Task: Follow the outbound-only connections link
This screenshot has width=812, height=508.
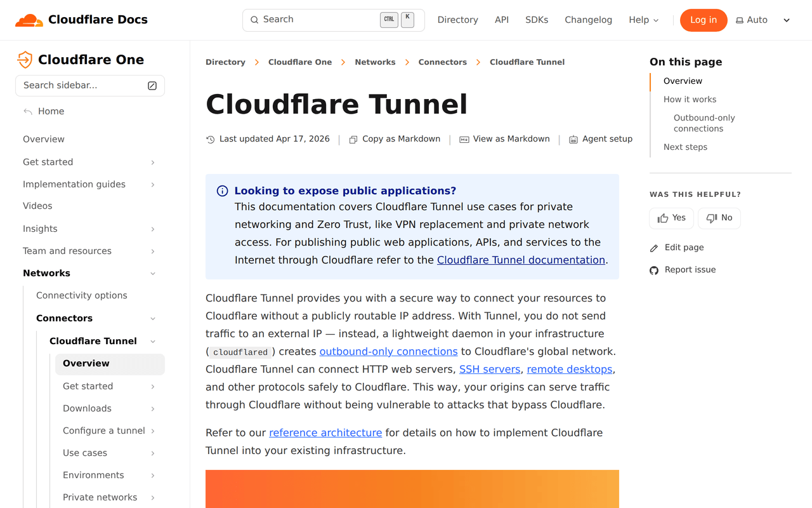Action: [x=388, y=352]
